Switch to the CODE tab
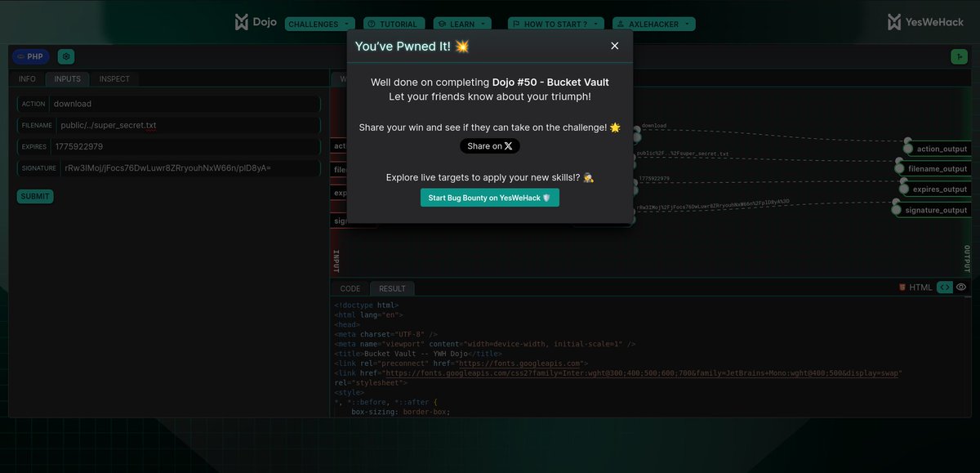Viewport: 980px width, 473px height. point(350,288)
